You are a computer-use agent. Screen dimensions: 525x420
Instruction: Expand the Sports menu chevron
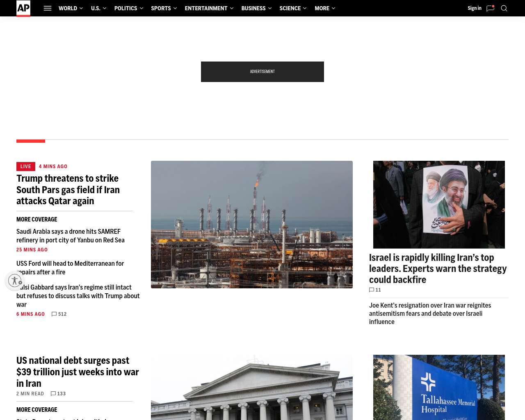175,8
